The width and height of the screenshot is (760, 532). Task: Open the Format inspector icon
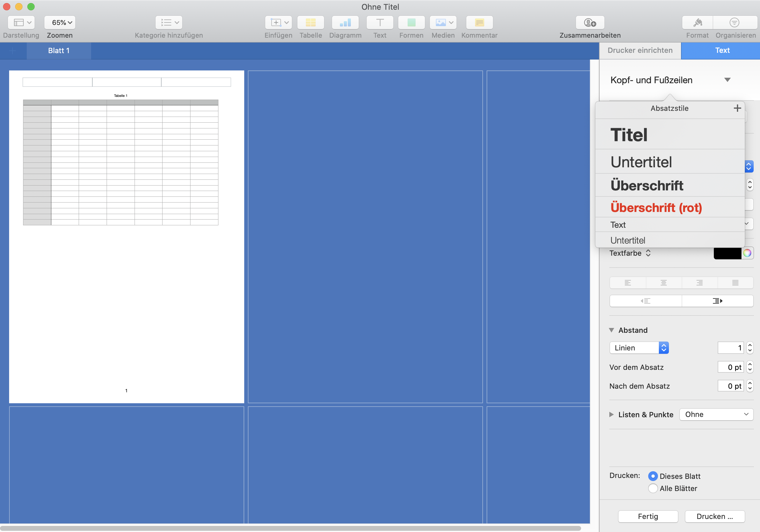697,22
